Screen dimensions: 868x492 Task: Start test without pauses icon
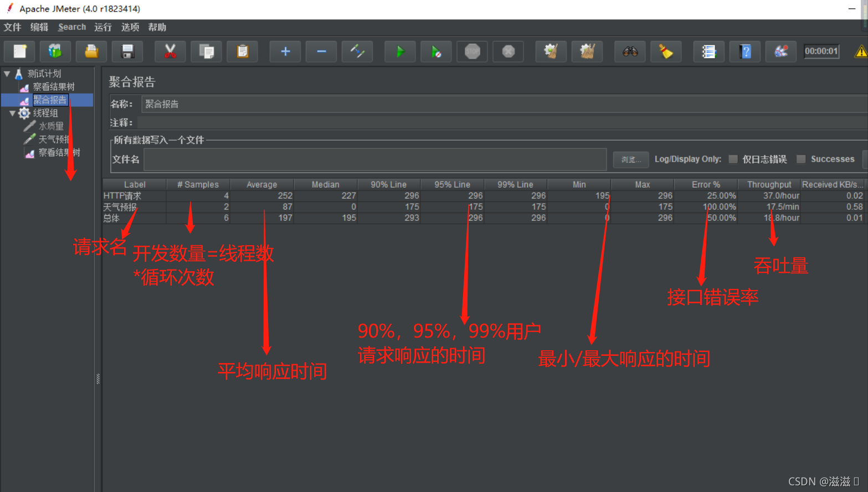click(436, 51)
